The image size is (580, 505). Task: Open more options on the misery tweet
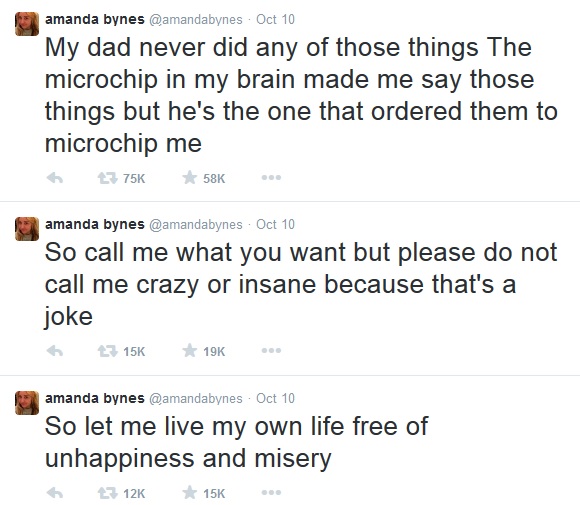click(x=271, y=492)
